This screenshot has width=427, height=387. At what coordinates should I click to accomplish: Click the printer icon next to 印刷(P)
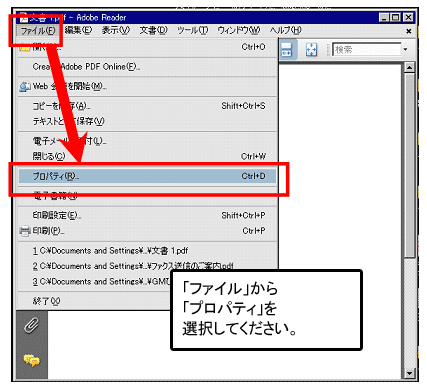click(25, 231)
